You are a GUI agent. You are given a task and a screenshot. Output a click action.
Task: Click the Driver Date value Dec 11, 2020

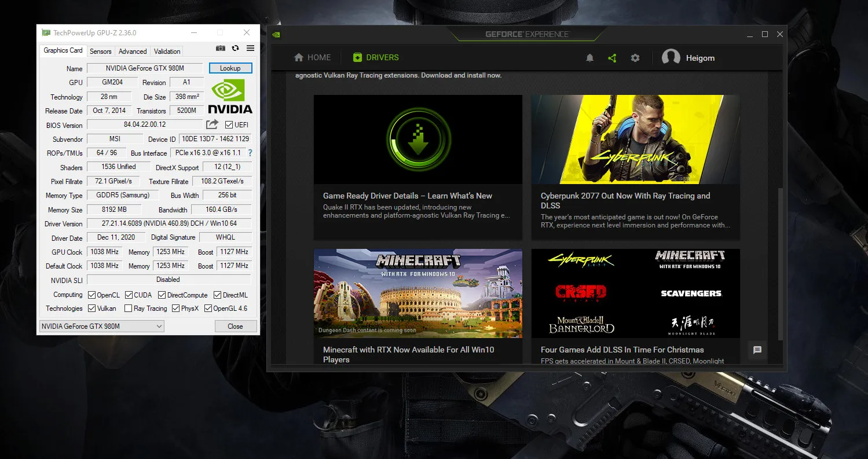(x=116, y=237)
